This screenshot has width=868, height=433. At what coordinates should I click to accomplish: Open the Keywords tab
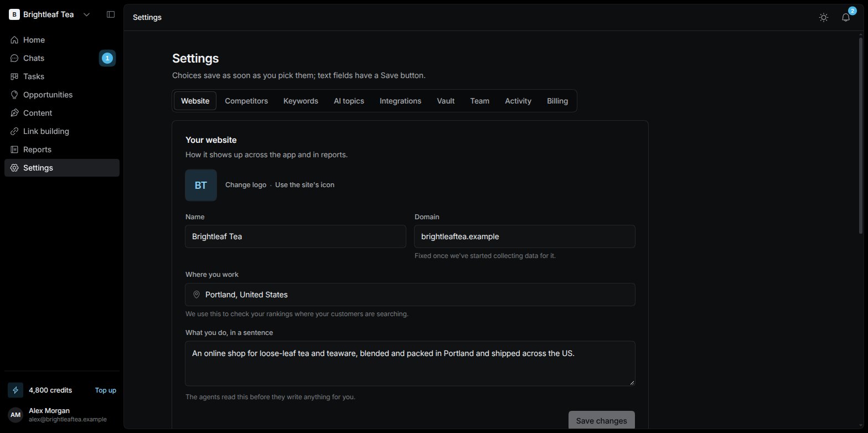[301, 101]
